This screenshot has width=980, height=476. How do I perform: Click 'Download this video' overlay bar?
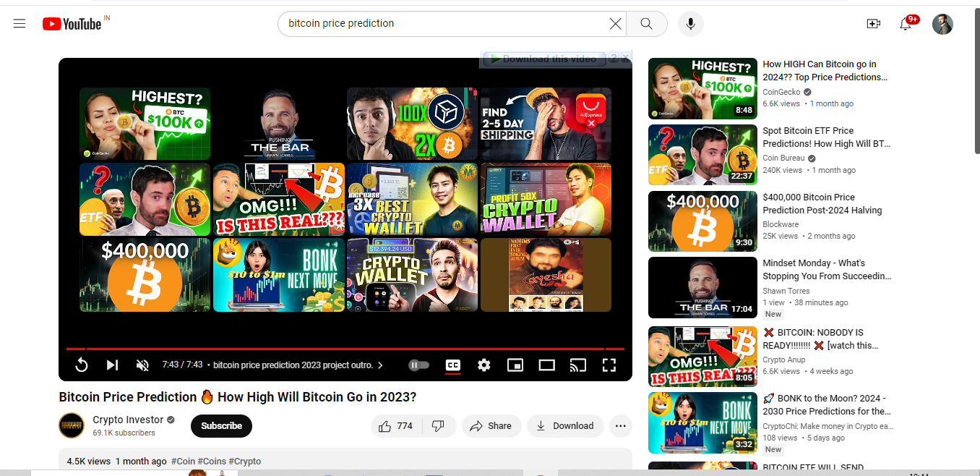pyautogui.click(x=543, y=59)
